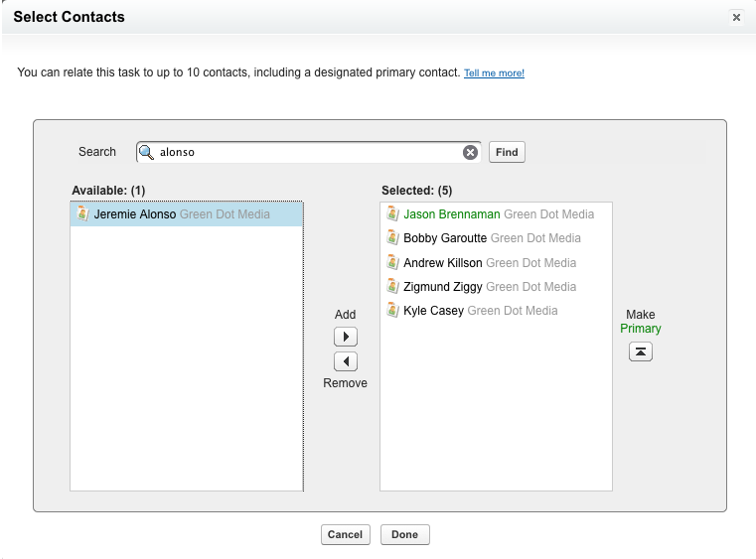Click the magnifying glass search icon

point(147,152)
